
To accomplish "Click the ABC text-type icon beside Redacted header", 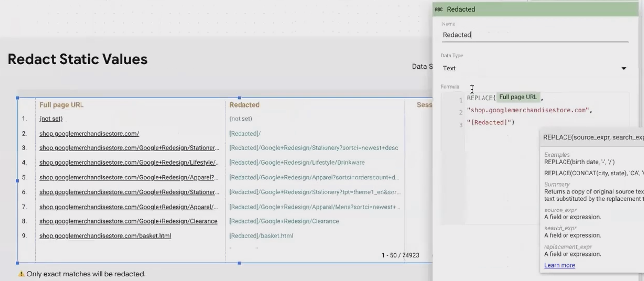I will (438, 9).
